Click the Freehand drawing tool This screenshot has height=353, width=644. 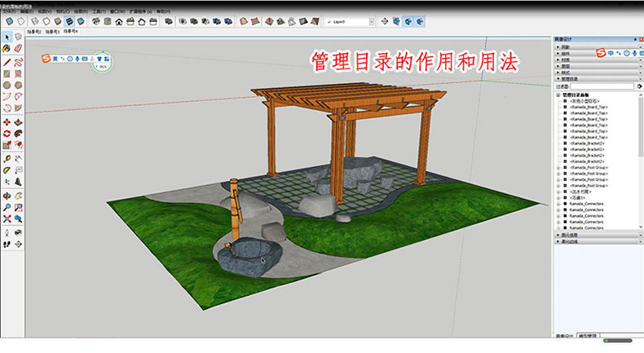pos(17,61)
